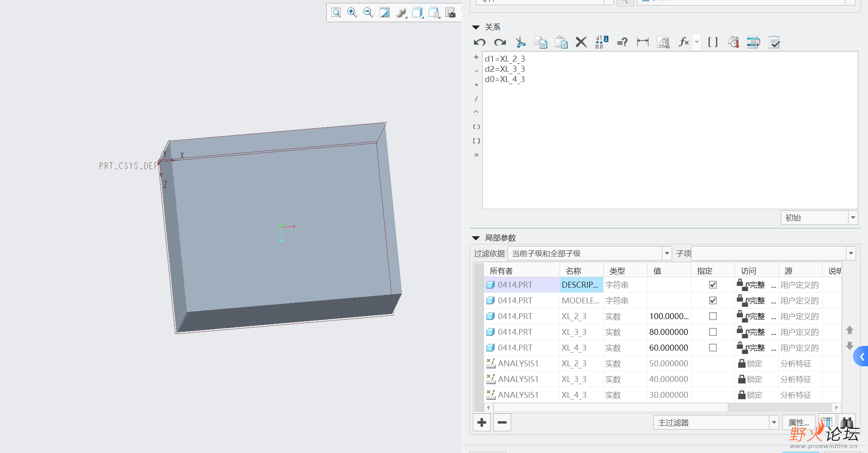868x453 pixels.
Task: Open the fx function dropdown arrow
Action: [x=697, y=42]
